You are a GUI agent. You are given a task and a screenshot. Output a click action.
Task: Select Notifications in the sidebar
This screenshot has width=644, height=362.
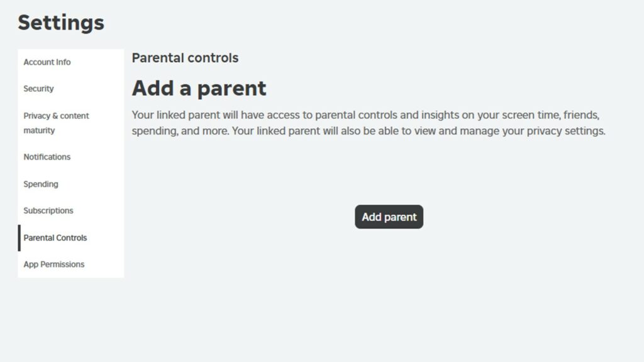coord(47,157)
